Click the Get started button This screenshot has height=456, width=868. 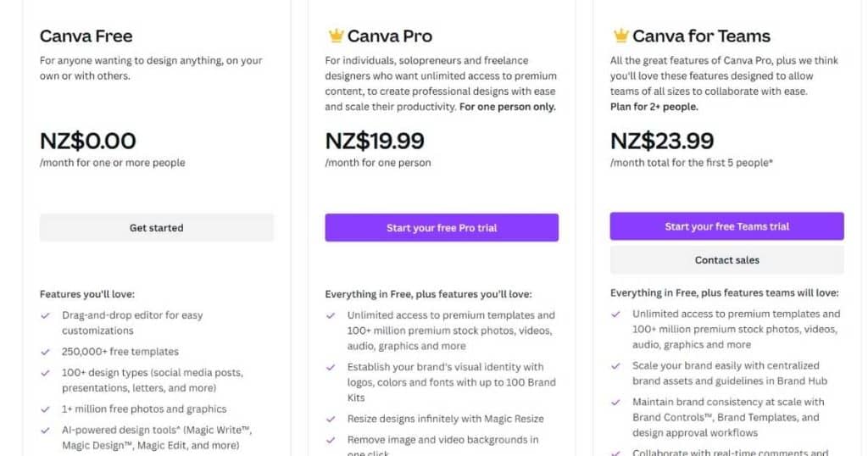(157, 227)
